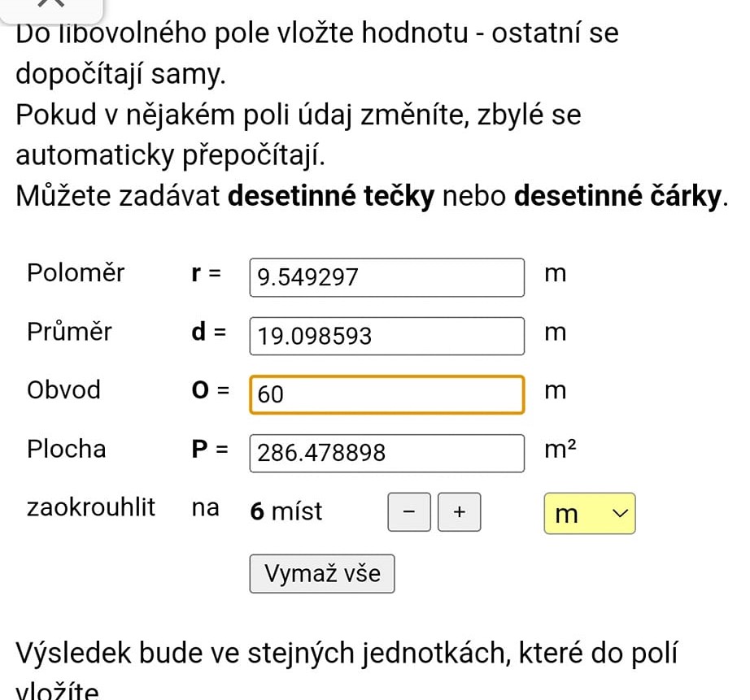The height and width of the screenshot is (700, 750).
Task: Click the Obvod label
Action: [x=64, y=390]
